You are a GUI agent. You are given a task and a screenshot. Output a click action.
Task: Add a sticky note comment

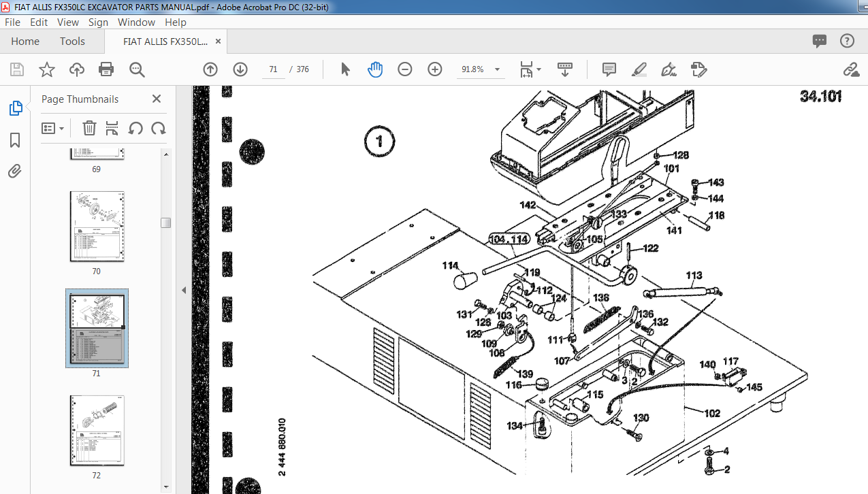click(609, 69)
